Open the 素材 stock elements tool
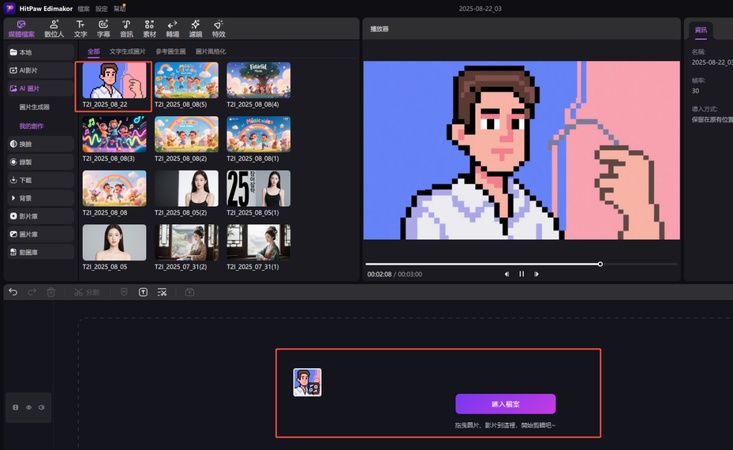The width and height of the screenshot is (733, 450). (149, 29)
